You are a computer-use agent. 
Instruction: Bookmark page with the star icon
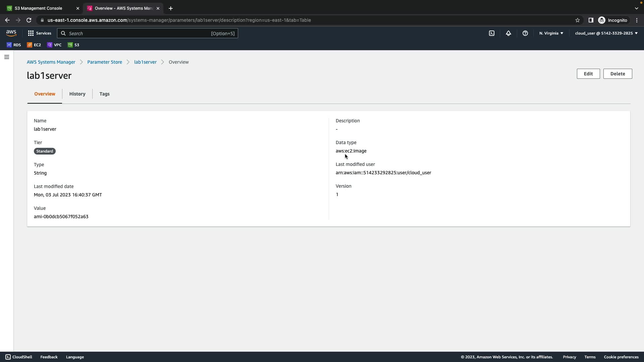coord(578,20)
